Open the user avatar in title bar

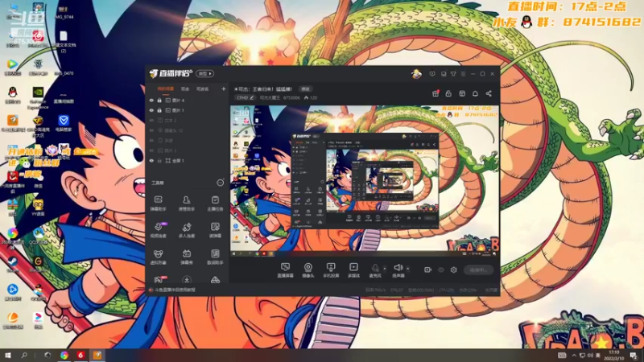416,74
